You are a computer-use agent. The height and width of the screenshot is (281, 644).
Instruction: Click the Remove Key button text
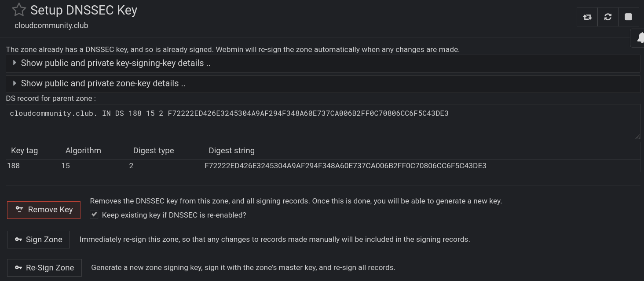tap(50, 210)
